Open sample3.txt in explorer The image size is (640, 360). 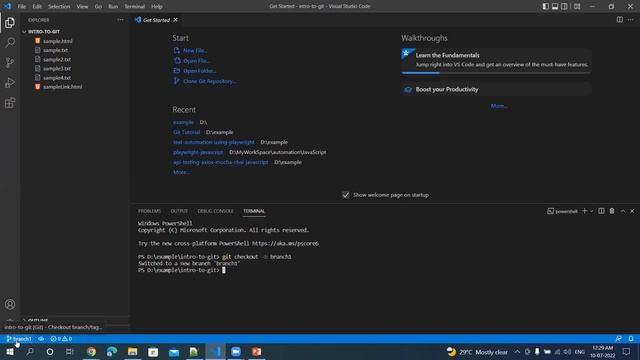[57, 69]
